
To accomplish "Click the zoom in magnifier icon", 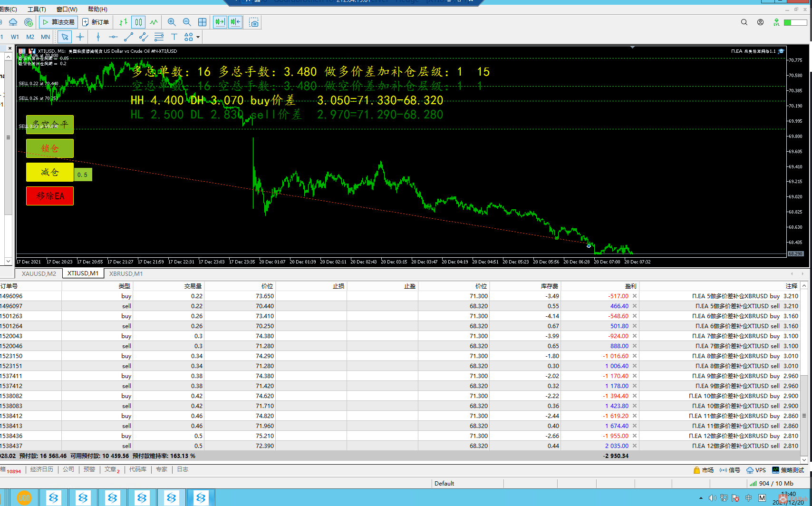I will tap(172, 22).
